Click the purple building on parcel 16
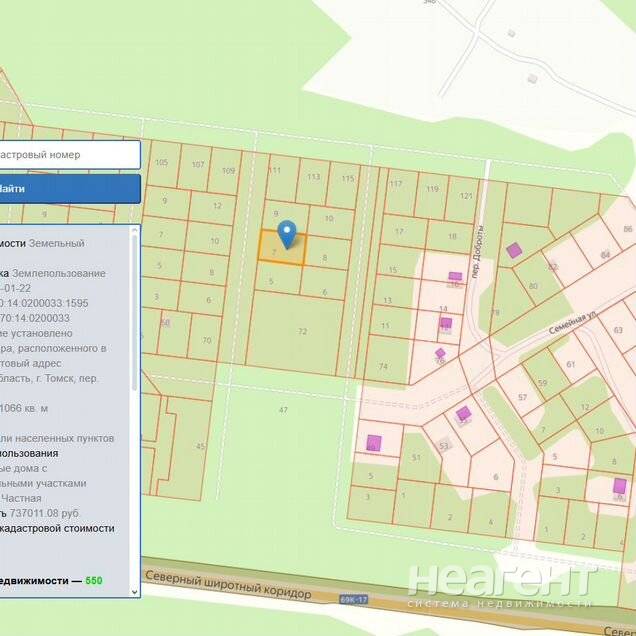636x636 pixels. 455,276
